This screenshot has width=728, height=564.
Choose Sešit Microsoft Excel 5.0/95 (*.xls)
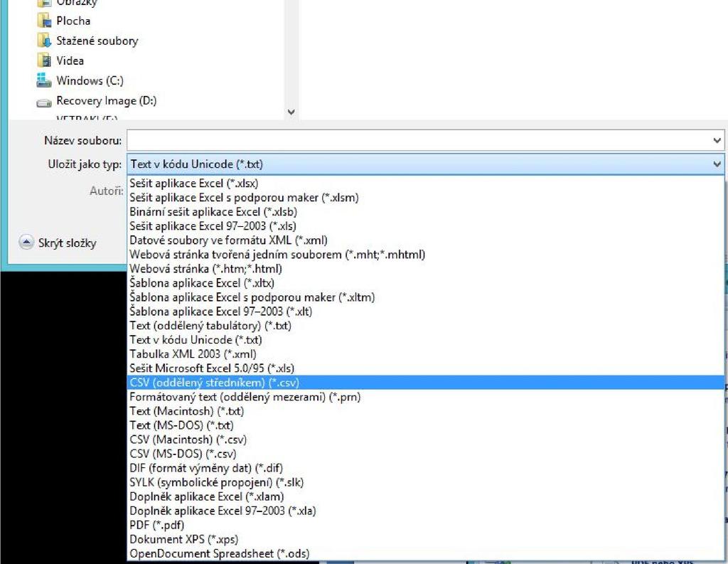(425, 368)
